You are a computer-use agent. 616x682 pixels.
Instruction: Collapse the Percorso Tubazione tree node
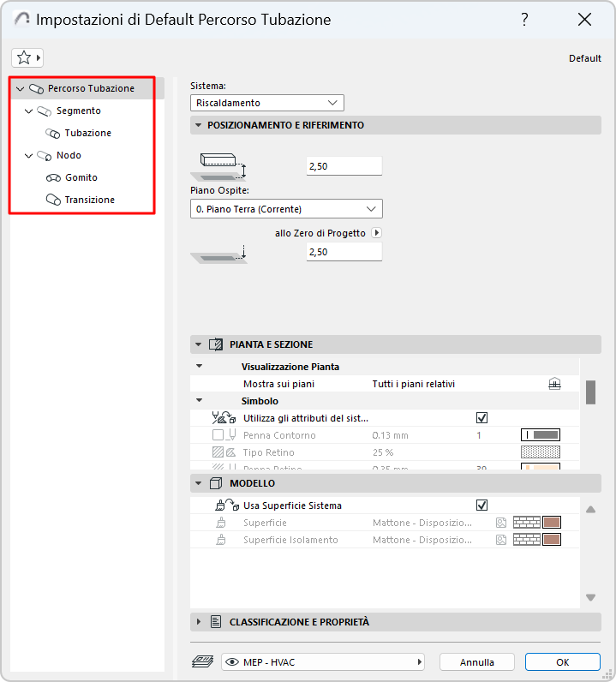click(20, 89)
